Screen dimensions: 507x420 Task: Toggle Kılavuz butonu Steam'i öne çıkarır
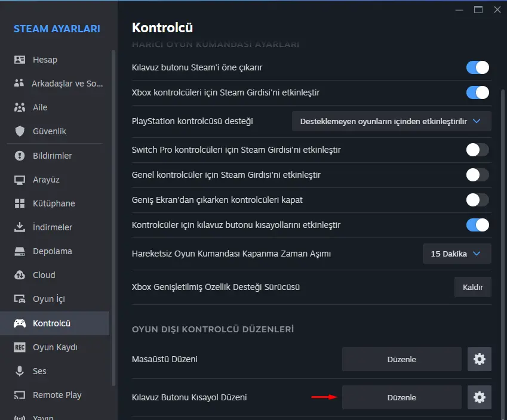click(478, 67)
